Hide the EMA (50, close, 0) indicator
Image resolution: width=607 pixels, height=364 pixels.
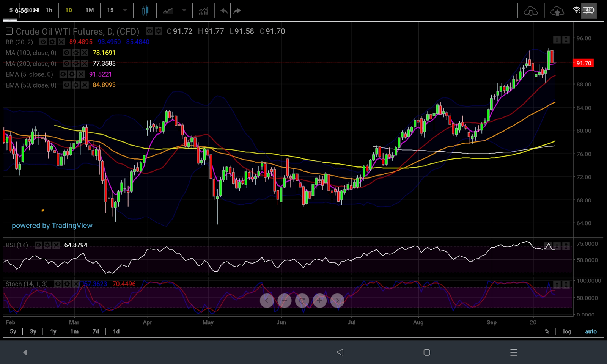(x=66, y=85)
